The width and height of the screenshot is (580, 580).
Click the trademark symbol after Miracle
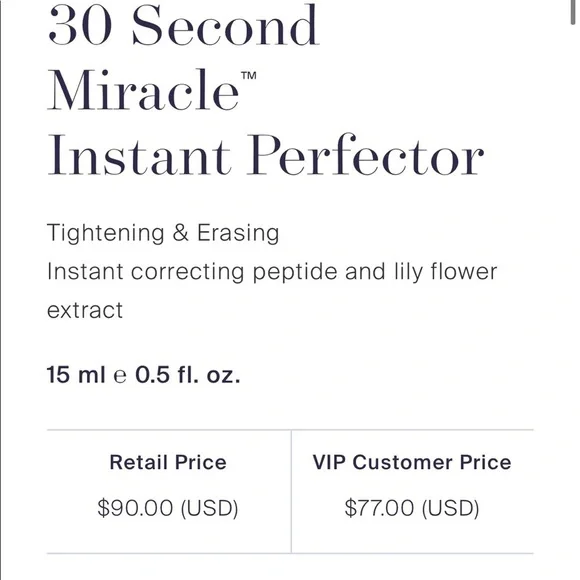249,75
